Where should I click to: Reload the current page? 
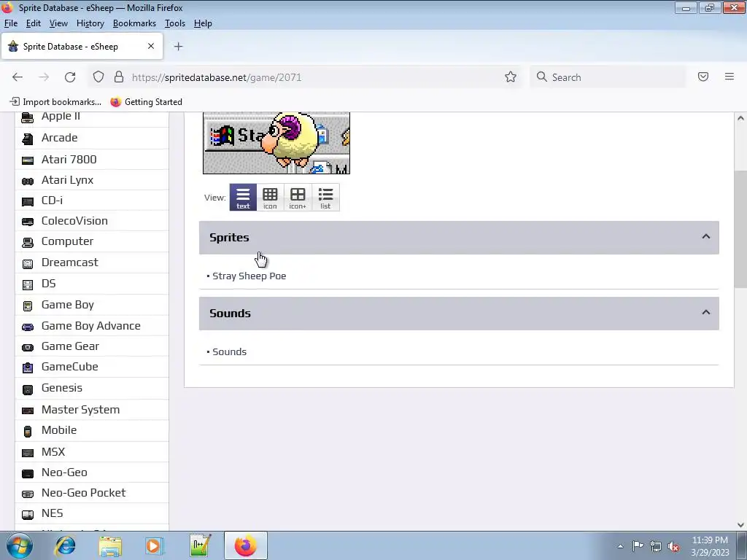point(70,77)
